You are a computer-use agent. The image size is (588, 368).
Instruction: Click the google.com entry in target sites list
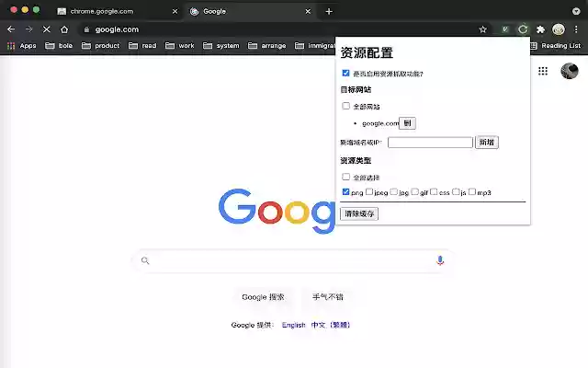pos(380,123)
